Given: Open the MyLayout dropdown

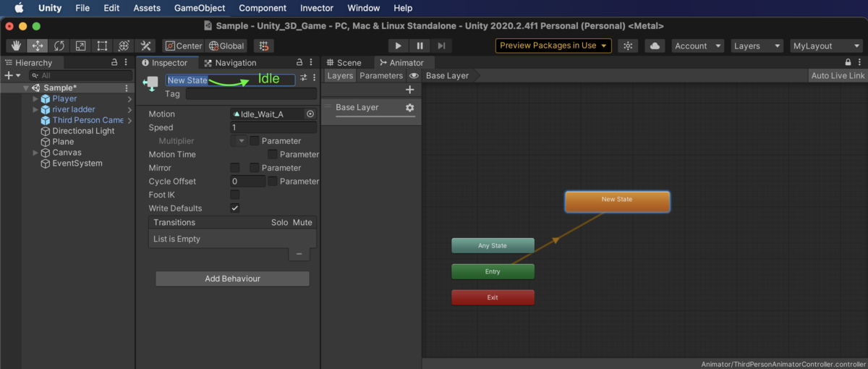Looking at the screenshot, I should [x=826, y=46].
